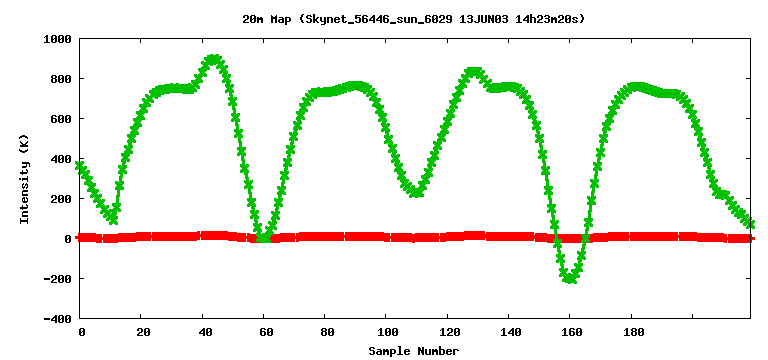Click the green curve minimum near sample 160
This screenshot has height=360, width=768.
[570, 278]
